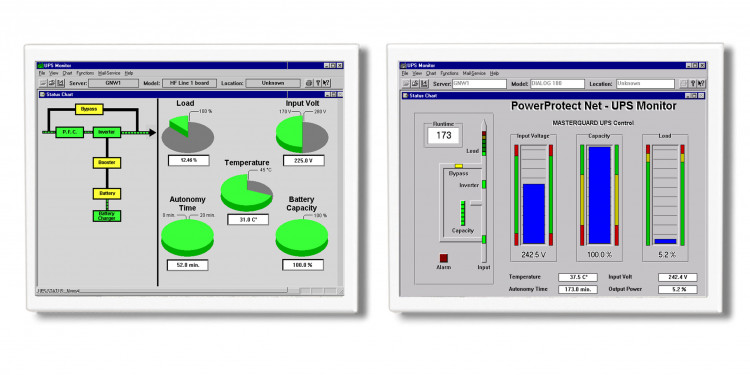Click the question mark help icon in right window
Viewport: 750px width, 375px height.
692,84
